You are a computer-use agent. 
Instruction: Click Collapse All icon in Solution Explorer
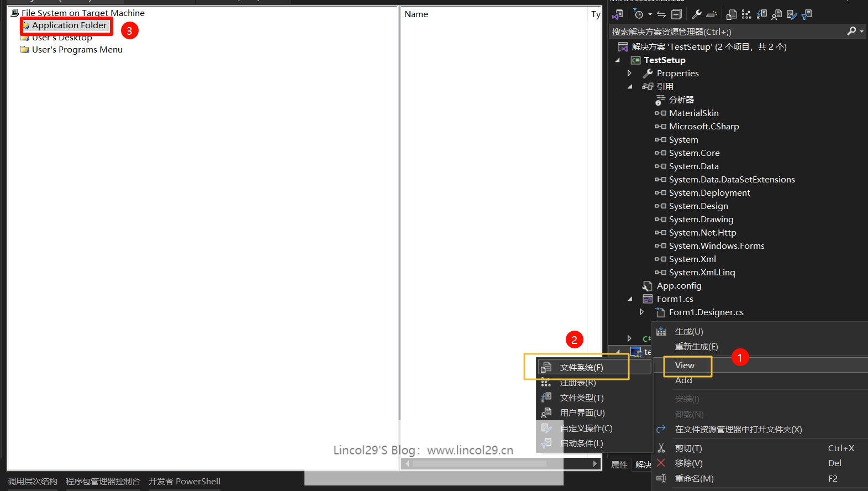[676, 14]
